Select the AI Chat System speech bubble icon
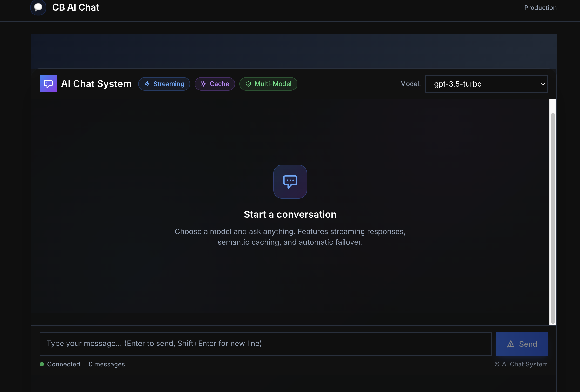This screenshot has width=580, height=392. pos(48,84)
